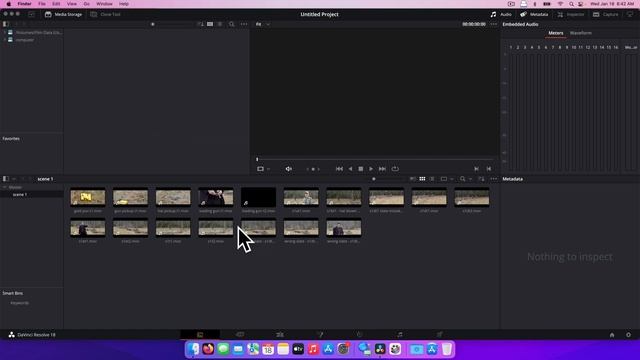Select last clip thumbnail showing a person
Image resolution: width=640 pixels, height=360 pixels.
(x=344, y=228)
